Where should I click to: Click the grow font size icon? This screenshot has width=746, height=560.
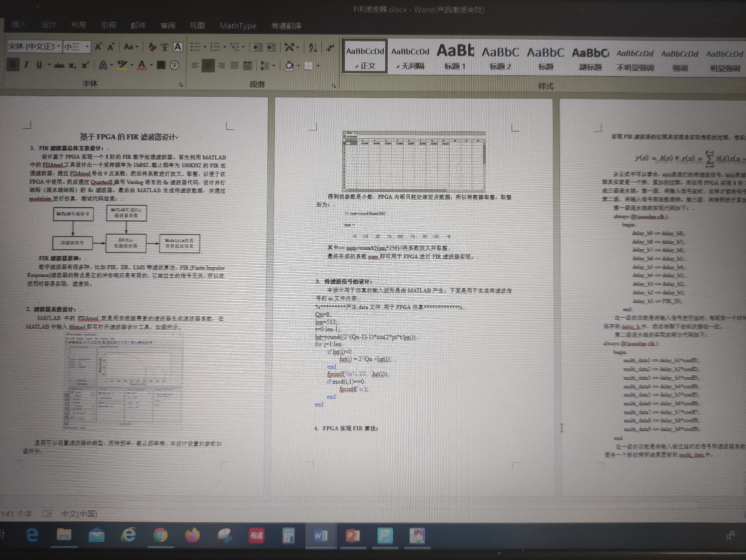(98, 47)
